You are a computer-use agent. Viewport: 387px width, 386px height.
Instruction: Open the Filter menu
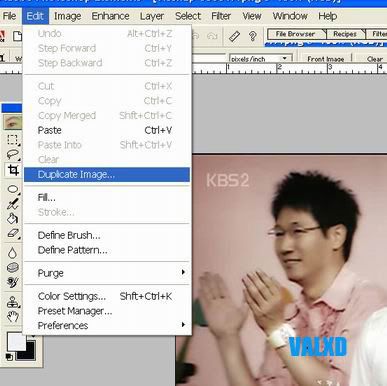[x=221, y=16]
